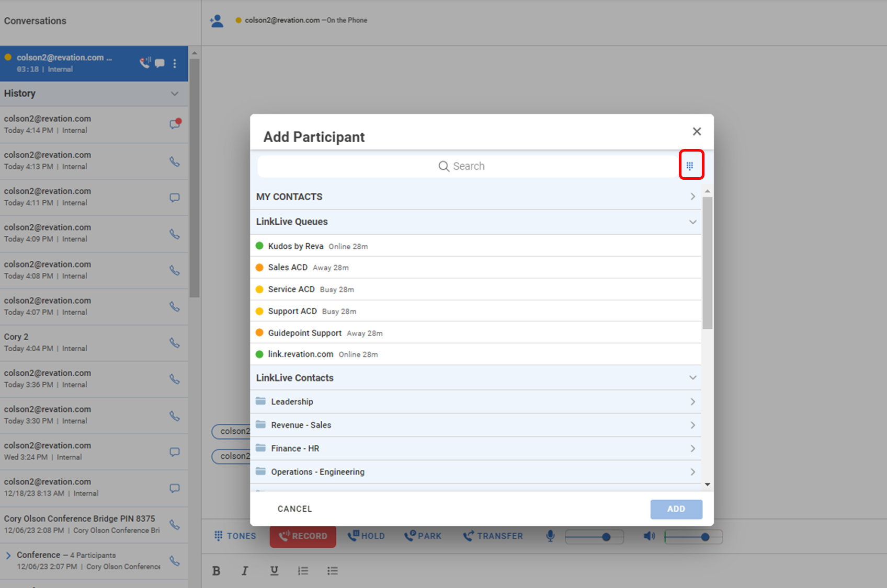Open the dial pad icon beside Search
This screenshot has width=887, height=588.
[x=690, y=166]
